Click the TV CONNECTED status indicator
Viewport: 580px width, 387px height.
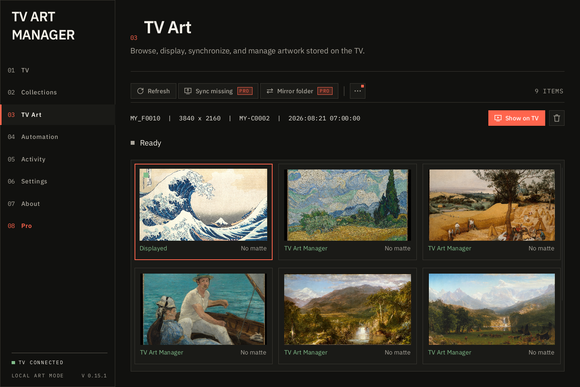tap(37, 362)
